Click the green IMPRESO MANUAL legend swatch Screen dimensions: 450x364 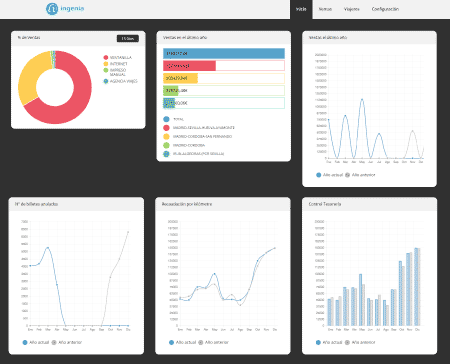(x=106, y=70)
